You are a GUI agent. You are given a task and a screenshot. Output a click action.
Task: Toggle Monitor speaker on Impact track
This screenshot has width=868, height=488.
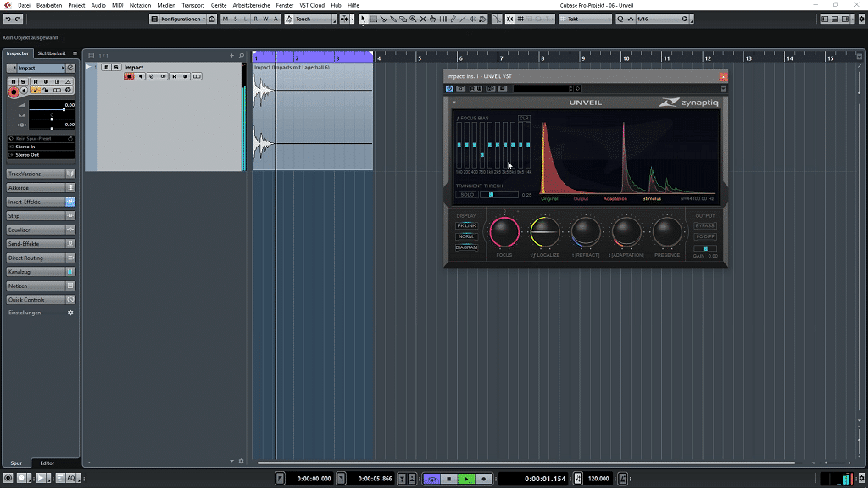pyautogui.click(x=140, y=76)
